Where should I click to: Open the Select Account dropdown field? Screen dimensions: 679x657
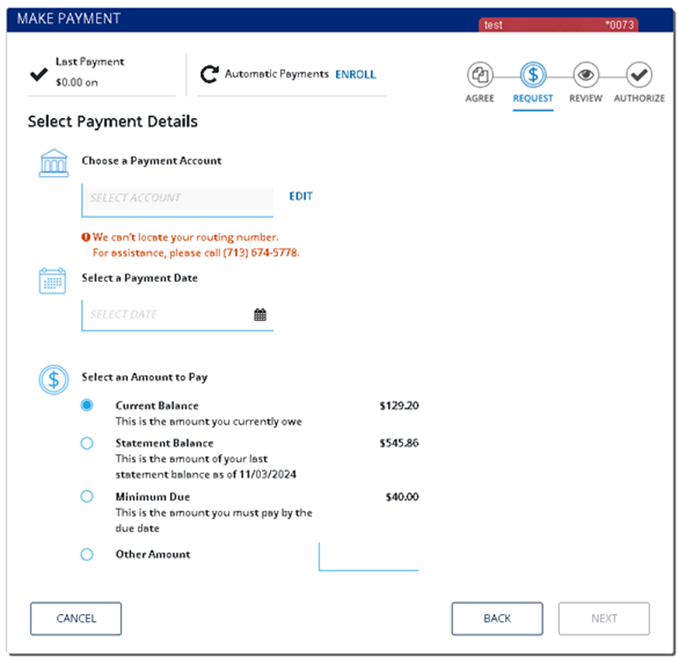tap(178, 199)
